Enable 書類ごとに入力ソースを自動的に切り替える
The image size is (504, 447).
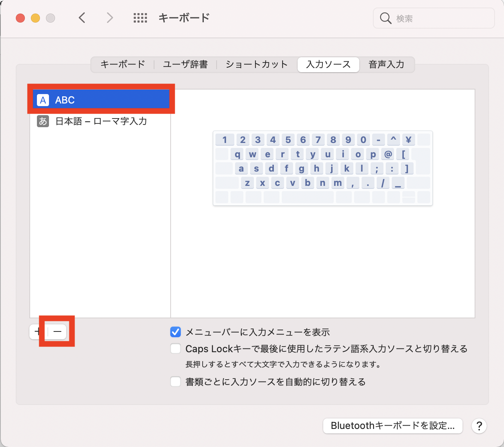click(176, 382)
